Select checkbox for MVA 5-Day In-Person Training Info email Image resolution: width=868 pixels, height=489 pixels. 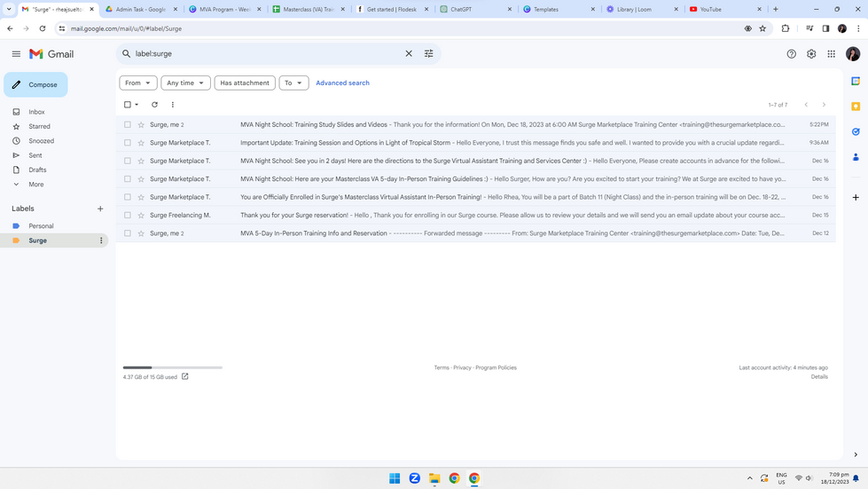coord(128,233)
